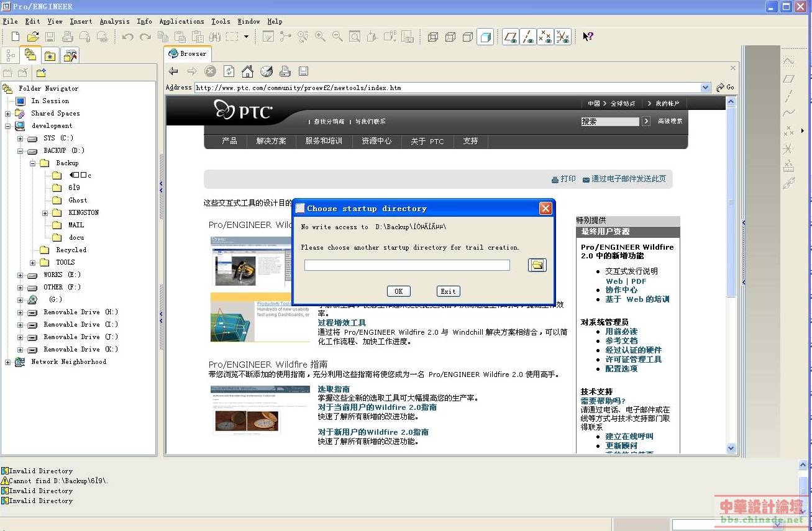812x531 pixels.
Task: Open the 过程增效工具 link
Action: [x=342, y=323]
